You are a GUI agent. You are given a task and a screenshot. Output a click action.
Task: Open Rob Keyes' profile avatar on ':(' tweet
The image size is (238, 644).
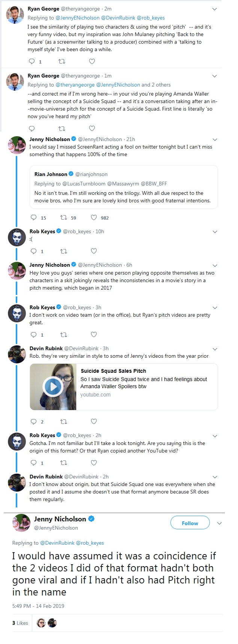click(17, 237)
